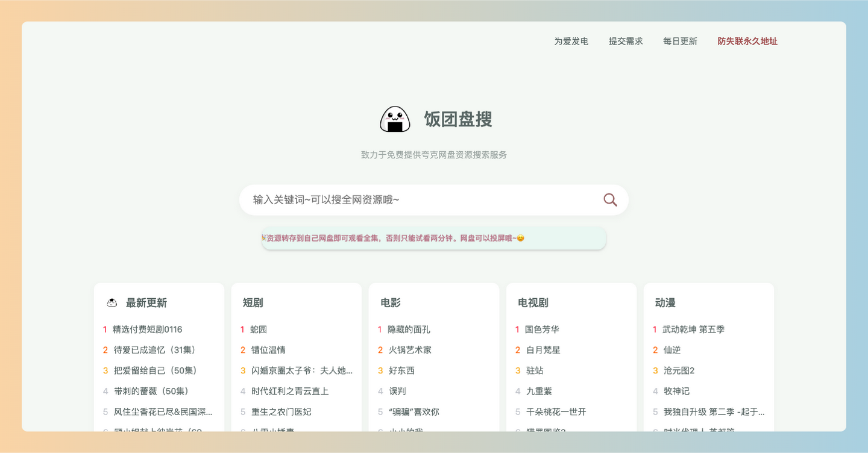The image size is (868, 453).
Task: Open the anime 仙逆
Action: [x=671, y=350]
